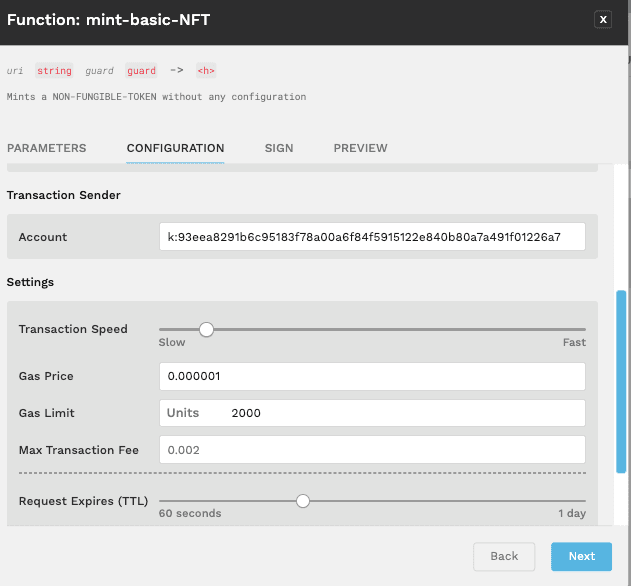Focus the Gas Price input
Viewport: 631px width, 586px height.
(371, 376)
